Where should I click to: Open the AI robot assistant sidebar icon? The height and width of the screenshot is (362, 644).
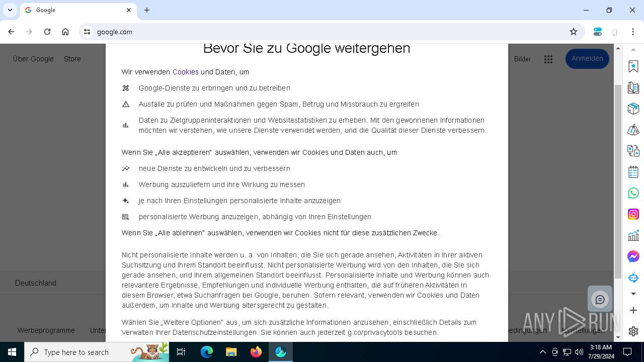click(x=633, y=278)
